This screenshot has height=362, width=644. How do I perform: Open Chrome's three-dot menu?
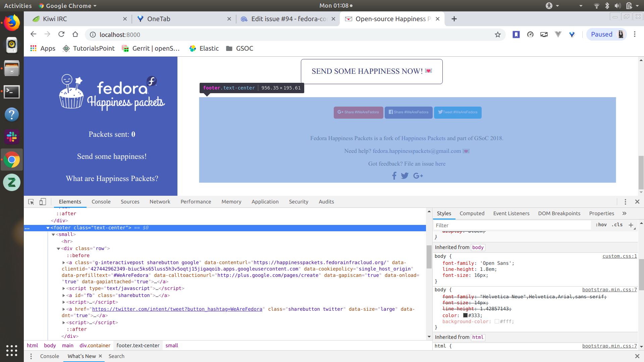(x=635, y=34)
